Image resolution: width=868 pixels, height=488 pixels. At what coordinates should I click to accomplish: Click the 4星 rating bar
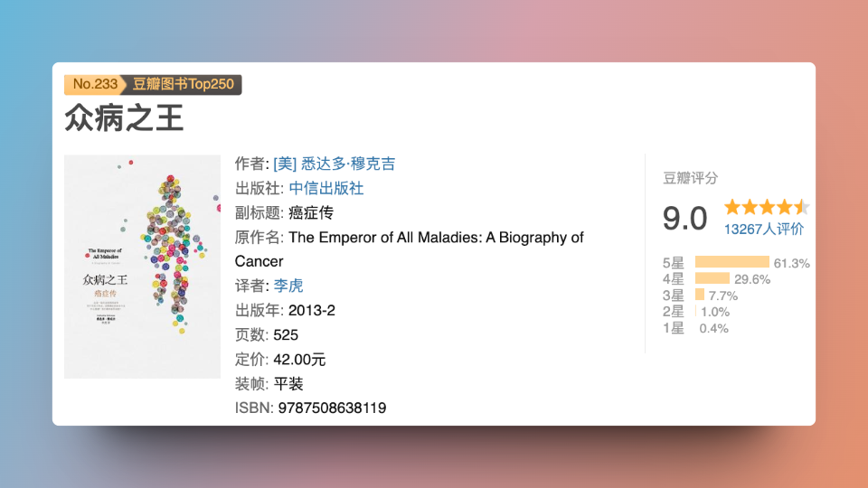pyautogui.click(x=712, y=279)
